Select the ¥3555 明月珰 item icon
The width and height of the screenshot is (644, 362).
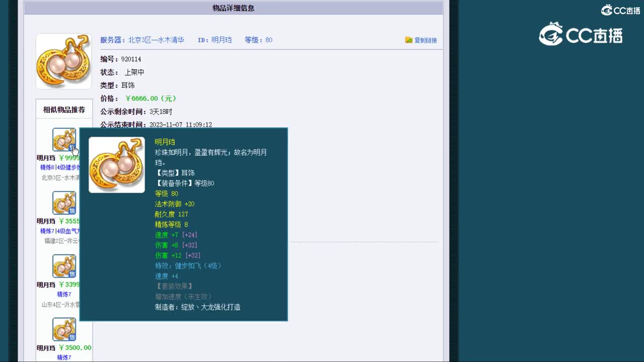click(64, 203)
